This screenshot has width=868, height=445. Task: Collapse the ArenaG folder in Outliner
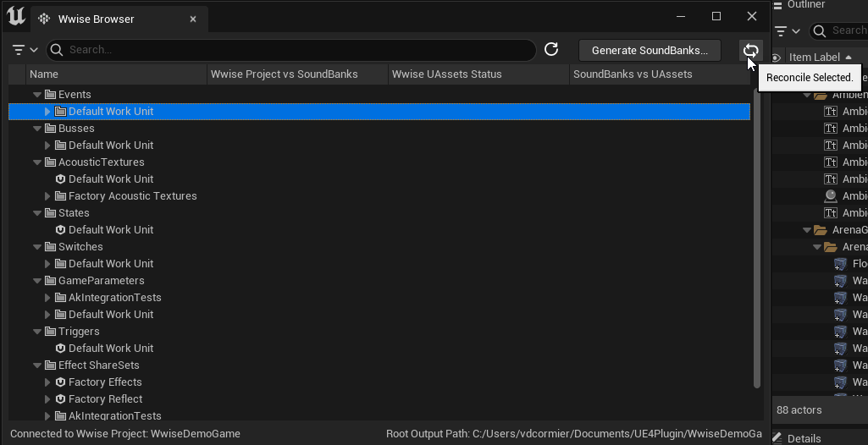805,230
